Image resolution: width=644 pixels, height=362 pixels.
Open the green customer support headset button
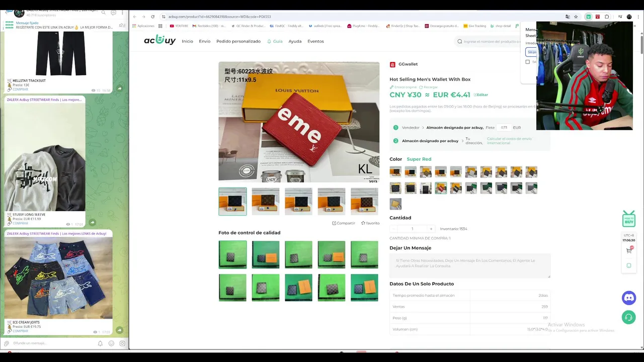628,317
